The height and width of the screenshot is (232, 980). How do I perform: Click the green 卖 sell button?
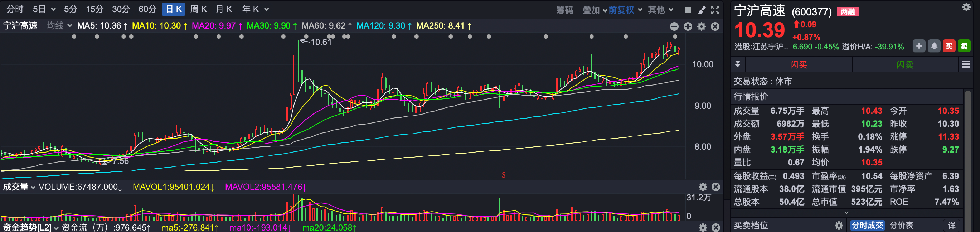964,46
